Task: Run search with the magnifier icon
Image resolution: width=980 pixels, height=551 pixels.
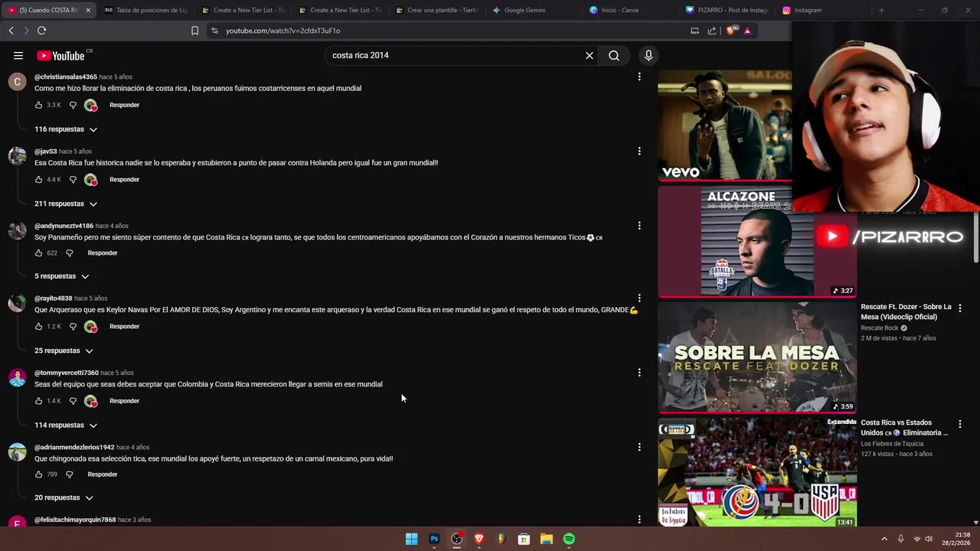Action: point(614,55)
